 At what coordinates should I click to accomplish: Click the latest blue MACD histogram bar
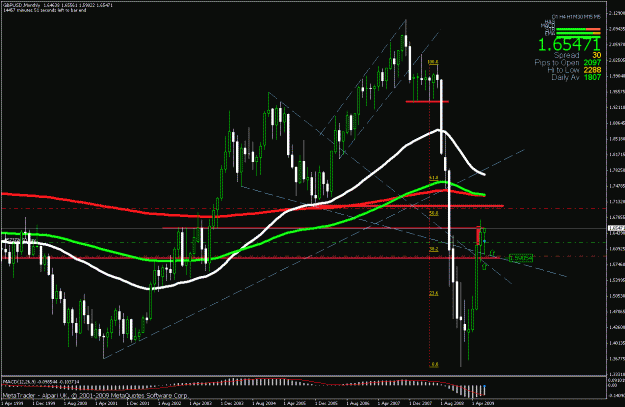pyautogui.click(x=484, y=390)
